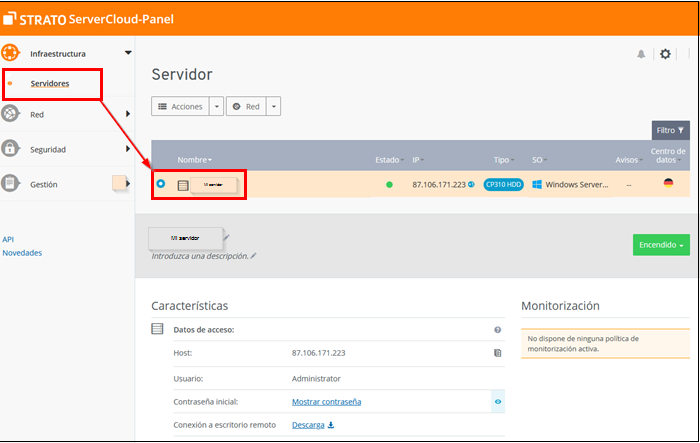Click the Datos de acceso server icon
Image resolution: width=700 pixels, height=443 pixels.
point(157,329)
